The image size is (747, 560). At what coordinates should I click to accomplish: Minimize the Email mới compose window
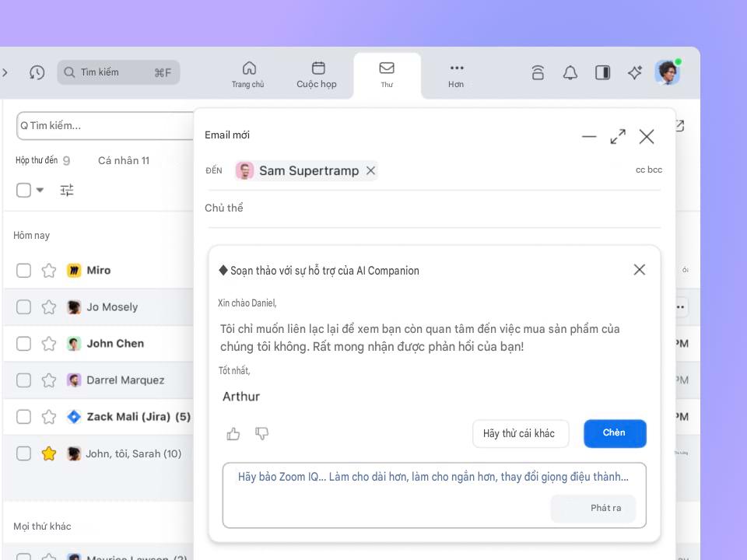[589, 137]
